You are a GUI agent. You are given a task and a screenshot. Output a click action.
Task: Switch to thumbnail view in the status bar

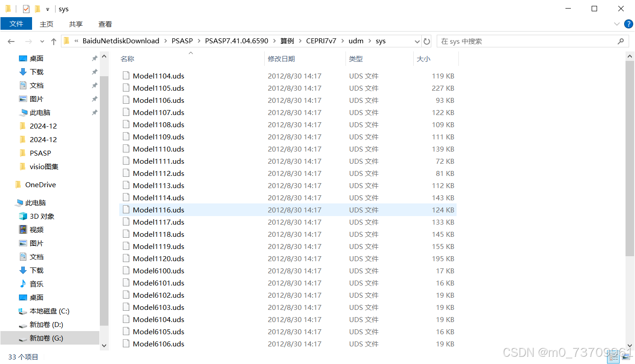click(625, 357)
